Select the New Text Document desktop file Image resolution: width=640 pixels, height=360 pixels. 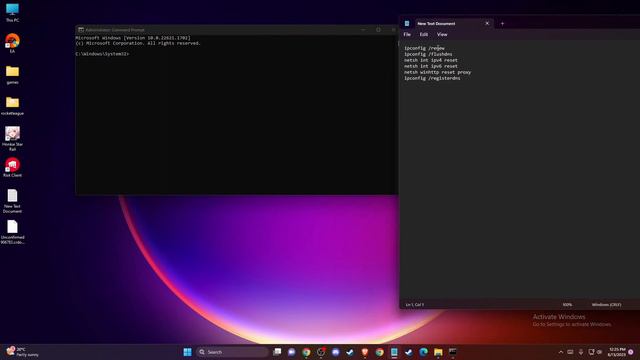click(x=12, y=201)
